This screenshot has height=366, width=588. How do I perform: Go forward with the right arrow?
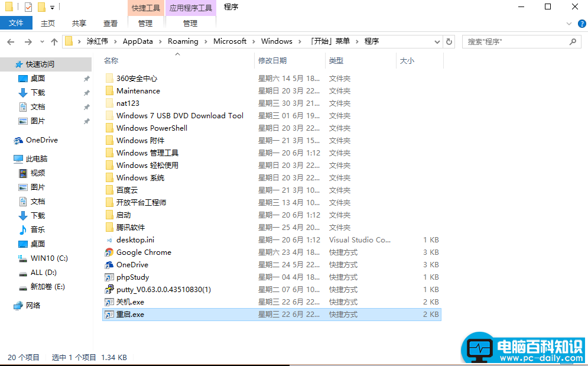(28, 41)
